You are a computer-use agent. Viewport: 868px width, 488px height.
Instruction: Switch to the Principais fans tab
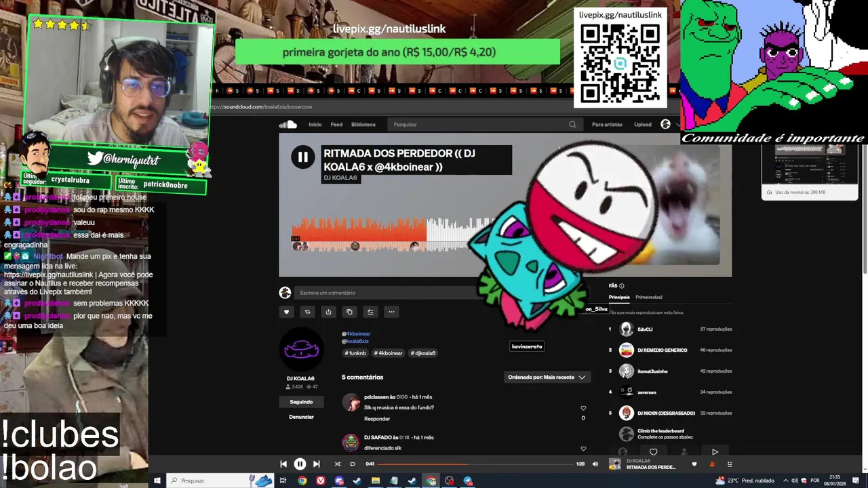[619, 297]
